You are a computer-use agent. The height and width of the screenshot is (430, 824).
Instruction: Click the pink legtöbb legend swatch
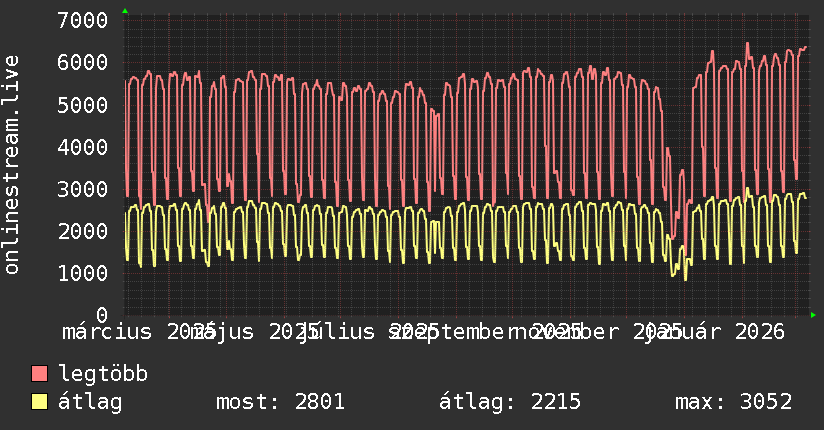39,374
